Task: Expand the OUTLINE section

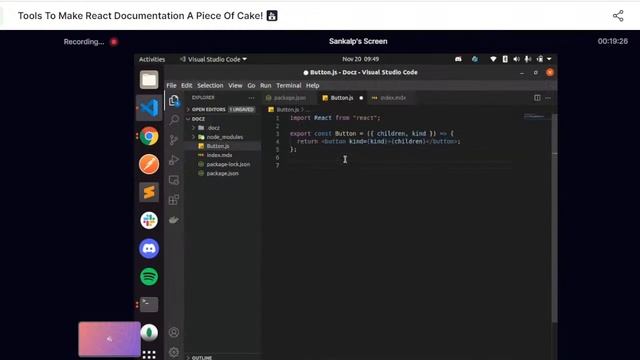Action: [x=202, y=358]
